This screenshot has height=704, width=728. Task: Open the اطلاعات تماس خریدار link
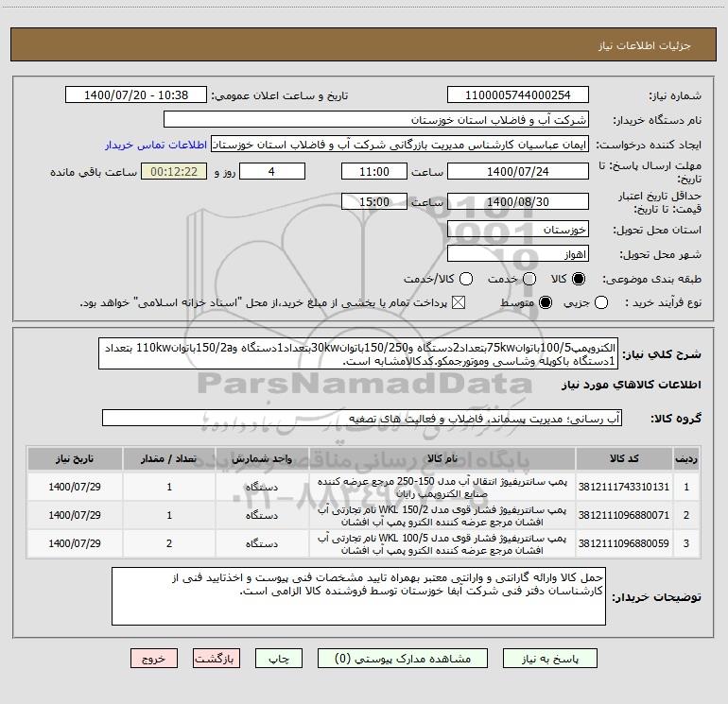[156, 145]
